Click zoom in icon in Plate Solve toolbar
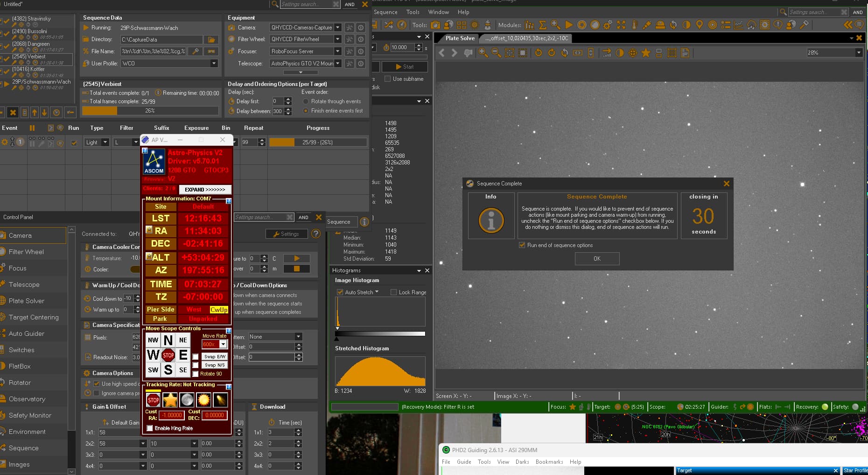 coord(483,53)
